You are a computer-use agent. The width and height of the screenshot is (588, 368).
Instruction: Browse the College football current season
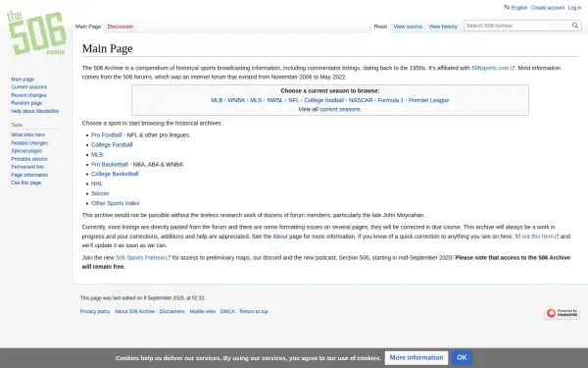click(324, 100)
